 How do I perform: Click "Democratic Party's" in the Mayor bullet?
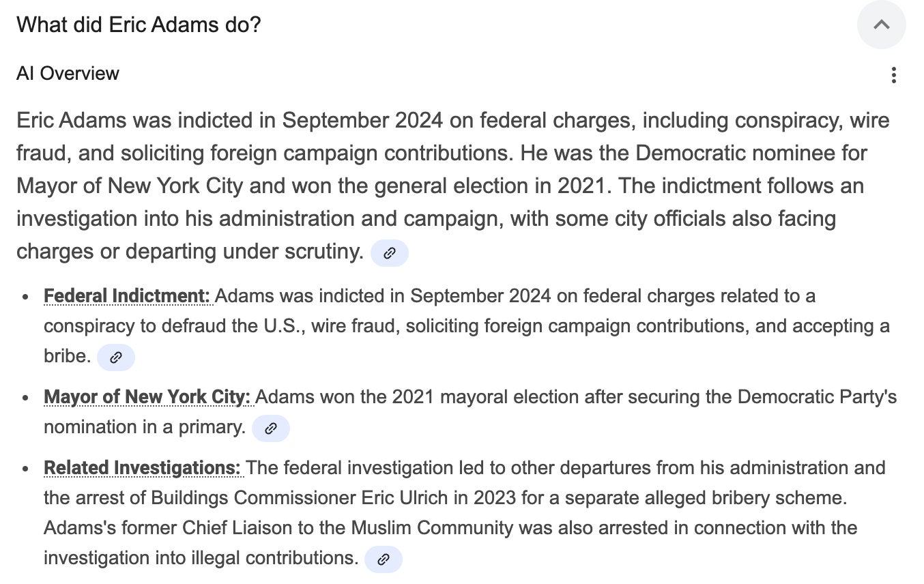coord(817,397)
